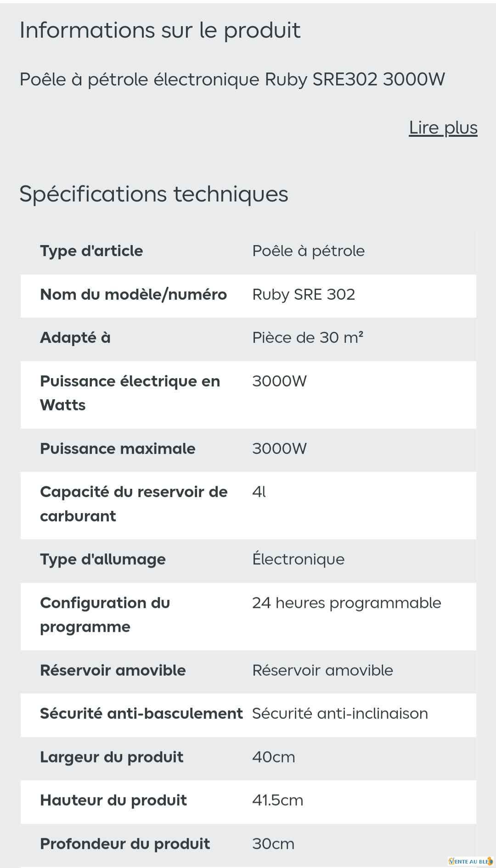Viewport: 496px width, 868px height.
Task: Click the "Lire plus" link
Action: tap(443, 128)
